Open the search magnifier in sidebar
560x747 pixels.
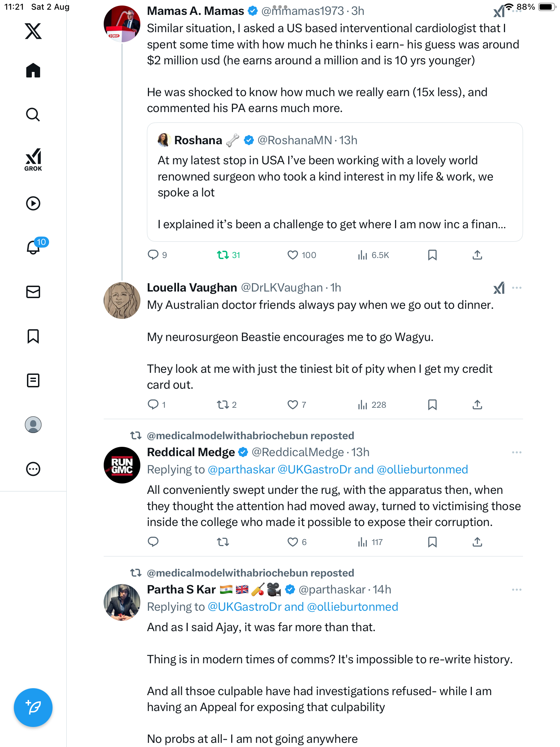point(33,114)
